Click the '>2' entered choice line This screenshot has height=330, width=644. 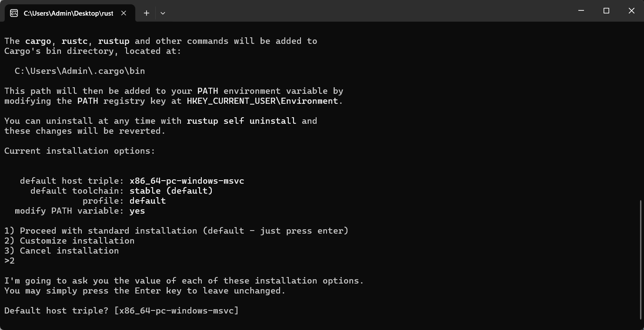[x=10, y=261]
